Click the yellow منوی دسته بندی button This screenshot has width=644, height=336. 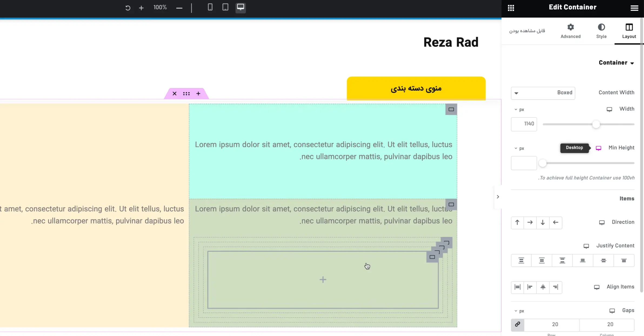(x=416, y=88)
